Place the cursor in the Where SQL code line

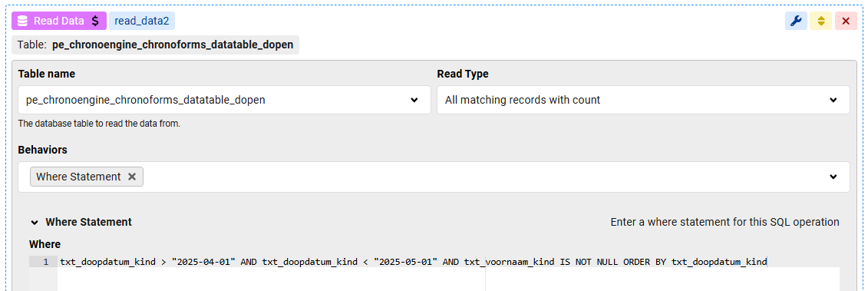tap(413, 262)
